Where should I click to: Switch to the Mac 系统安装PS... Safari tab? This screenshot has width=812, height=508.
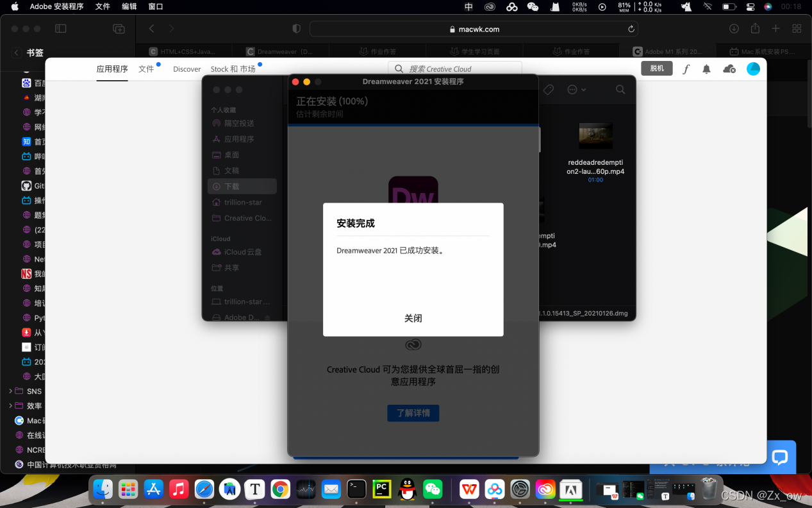pyautogui.click(x=763, y=51)
